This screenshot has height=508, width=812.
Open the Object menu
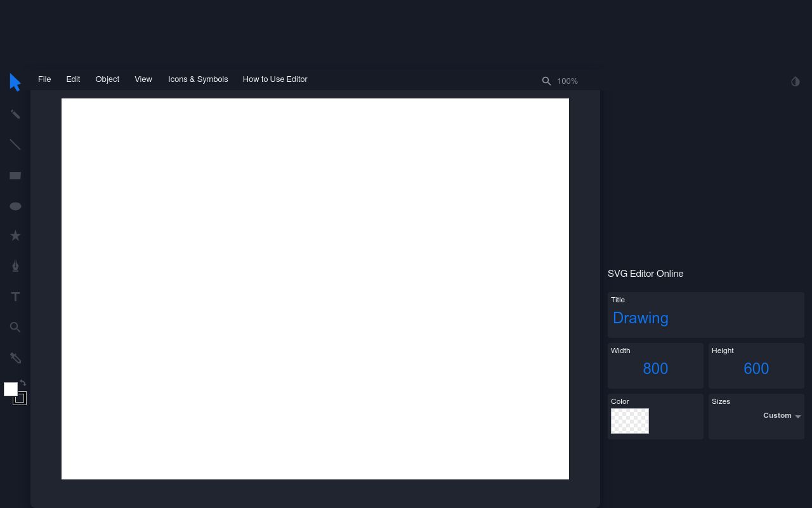[x=107, y=79]
